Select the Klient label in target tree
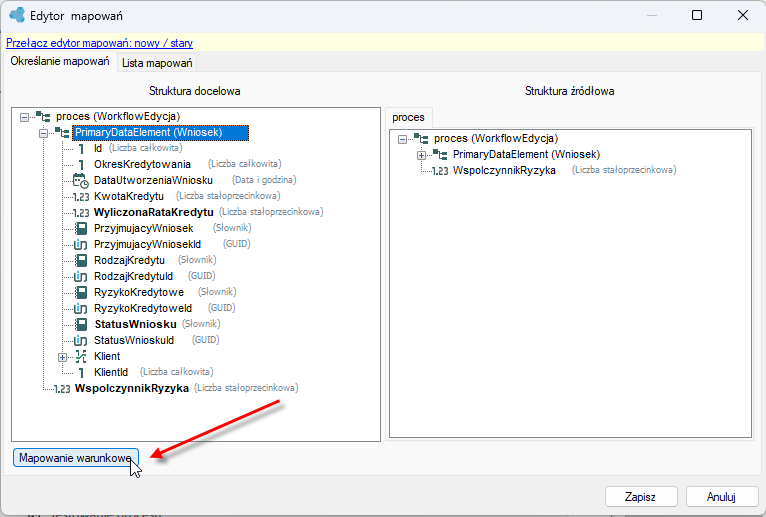Screen dimensions: 766x517 click(107, 356)
